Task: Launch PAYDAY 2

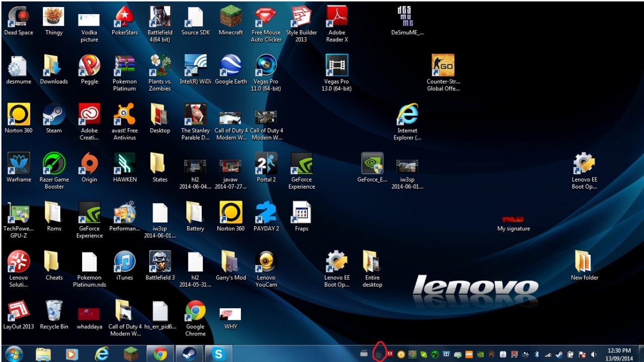Action: [x=266, y=212]
